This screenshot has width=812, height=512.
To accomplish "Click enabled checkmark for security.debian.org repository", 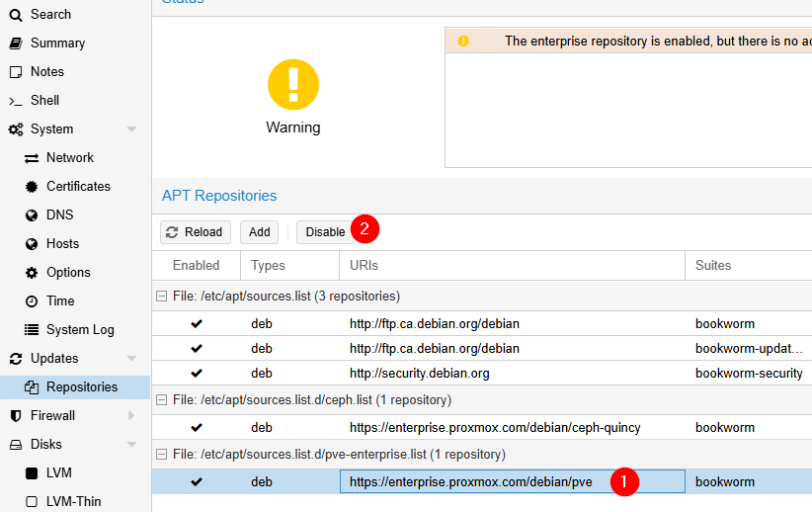I will coord(197,374).
